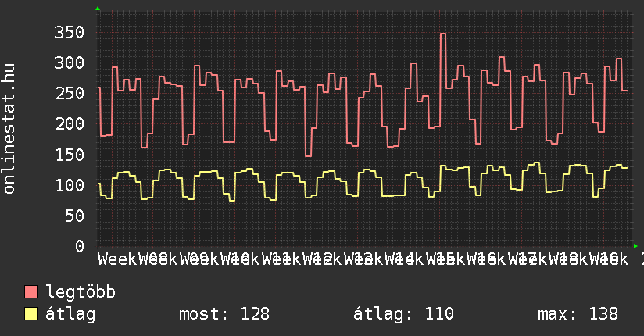Click the 'max: 138' statistic
Screen dimensions: 644x336
578,314
